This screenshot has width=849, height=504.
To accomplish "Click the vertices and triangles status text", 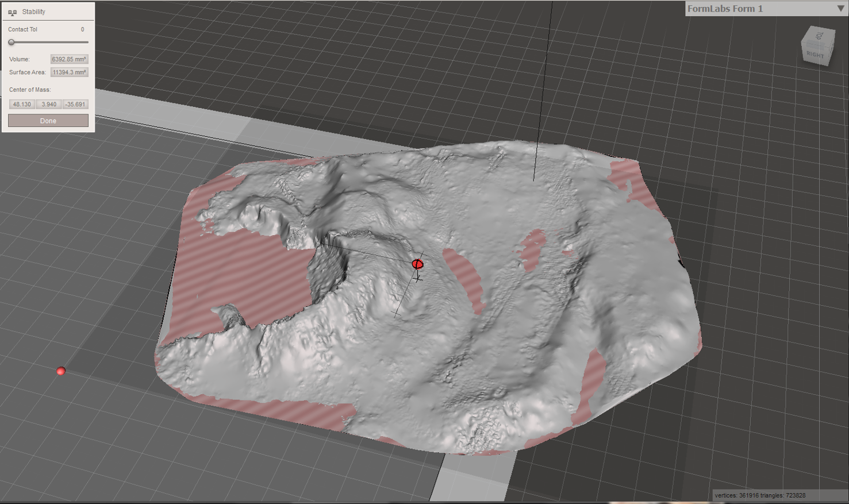I will pyautogui.click(x=760, y=495).
